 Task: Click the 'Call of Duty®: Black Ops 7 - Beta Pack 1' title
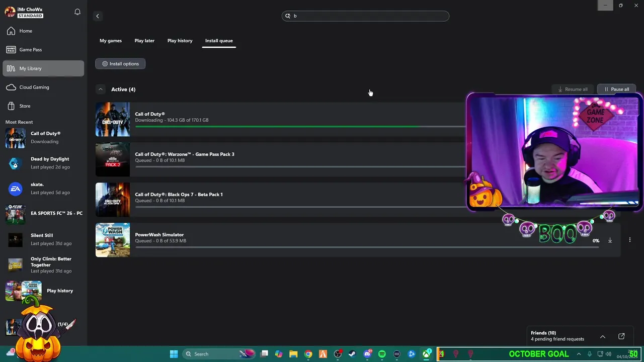[x=179, y=195]
